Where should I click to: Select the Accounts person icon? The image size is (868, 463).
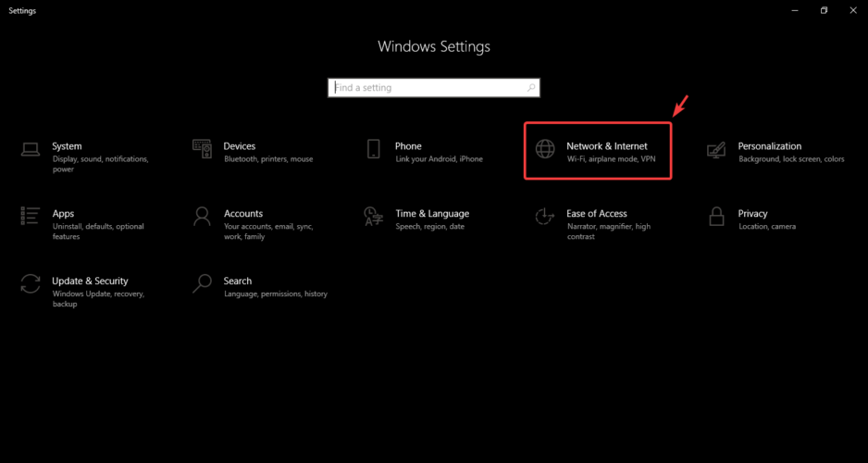[x=202, y=217]
